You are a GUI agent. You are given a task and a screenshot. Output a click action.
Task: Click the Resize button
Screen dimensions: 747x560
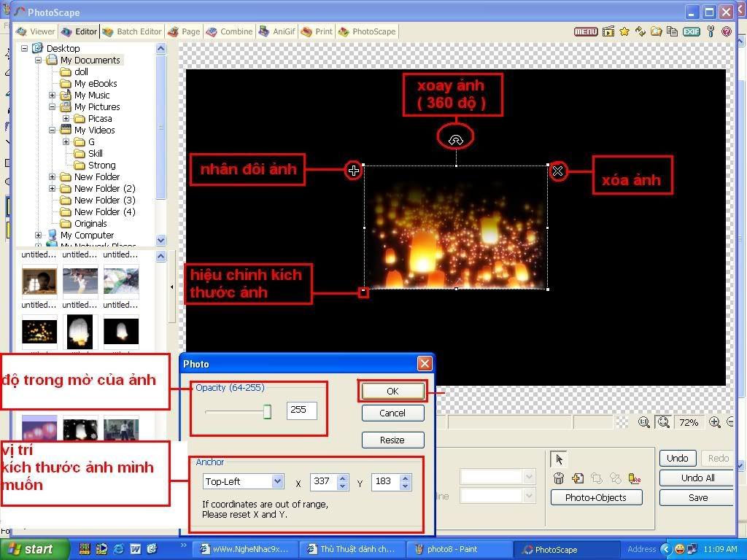(392, 440)
